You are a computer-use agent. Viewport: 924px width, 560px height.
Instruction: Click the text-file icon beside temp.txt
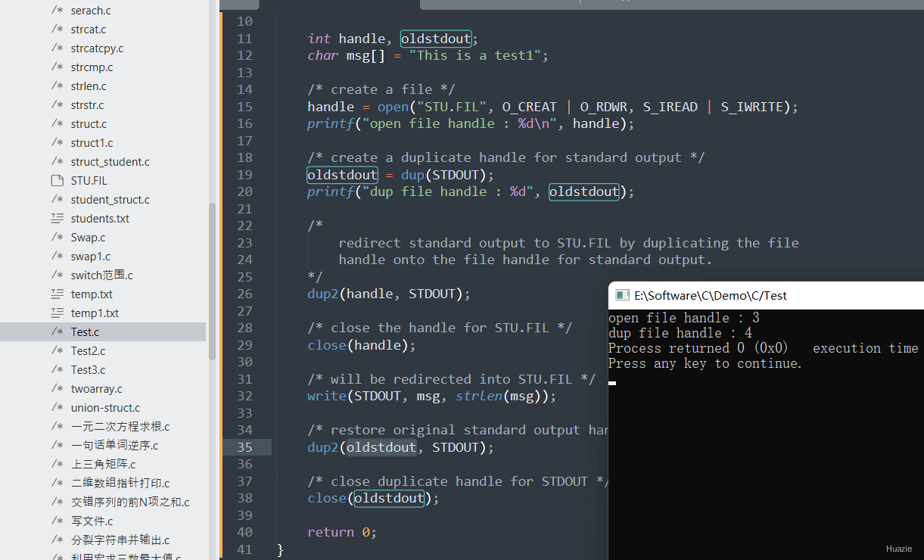coord(57,294)
